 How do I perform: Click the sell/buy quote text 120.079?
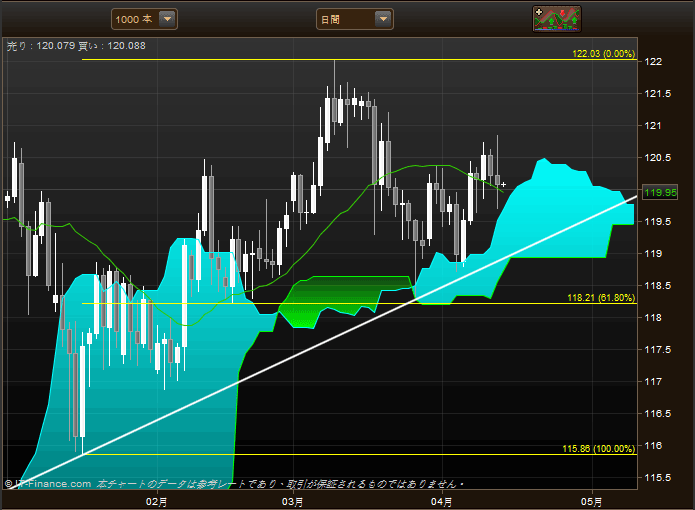55,46
